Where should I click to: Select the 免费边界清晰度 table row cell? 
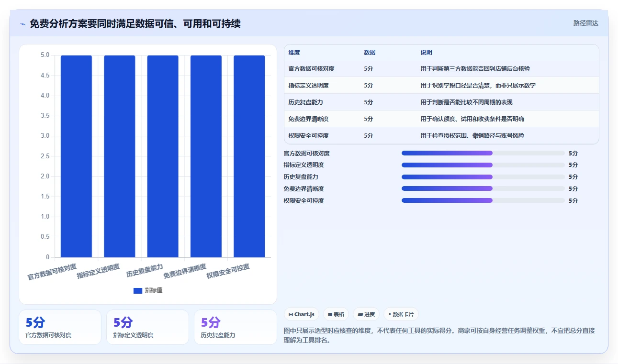[309, 119]
